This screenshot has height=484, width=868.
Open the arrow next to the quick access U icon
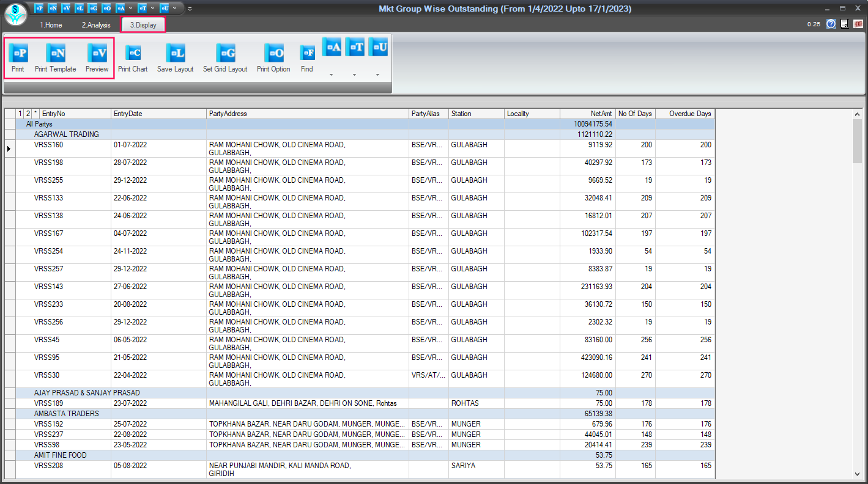point(174,8)
